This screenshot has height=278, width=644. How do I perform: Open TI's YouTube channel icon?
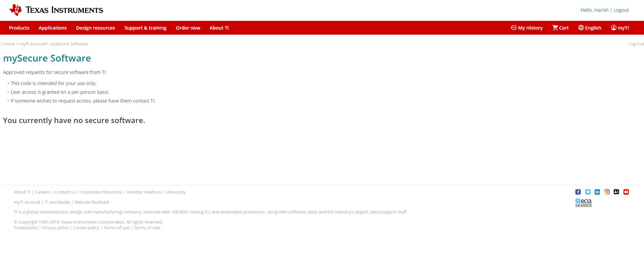pos(626,192)
